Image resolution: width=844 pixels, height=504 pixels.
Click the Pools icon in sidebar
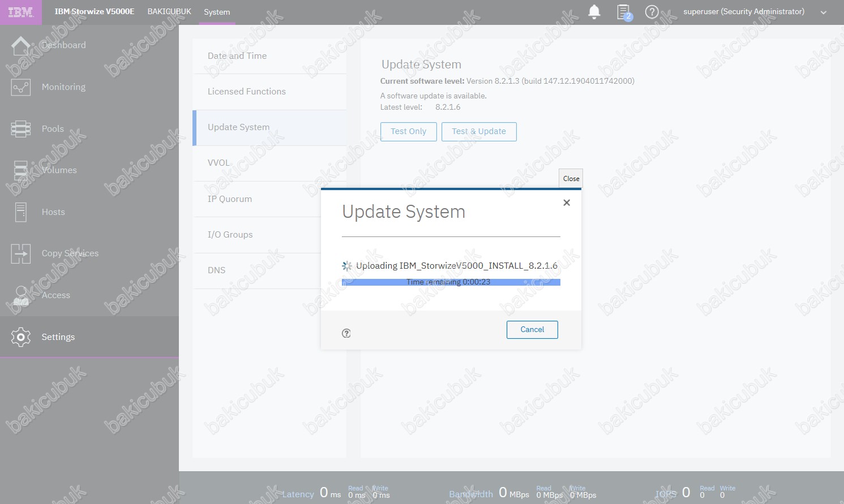pos(21,129)
